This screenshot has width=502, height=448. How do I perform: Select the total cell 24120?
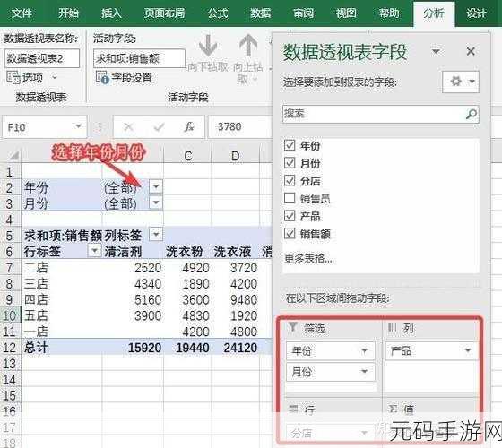pos(235,348)
